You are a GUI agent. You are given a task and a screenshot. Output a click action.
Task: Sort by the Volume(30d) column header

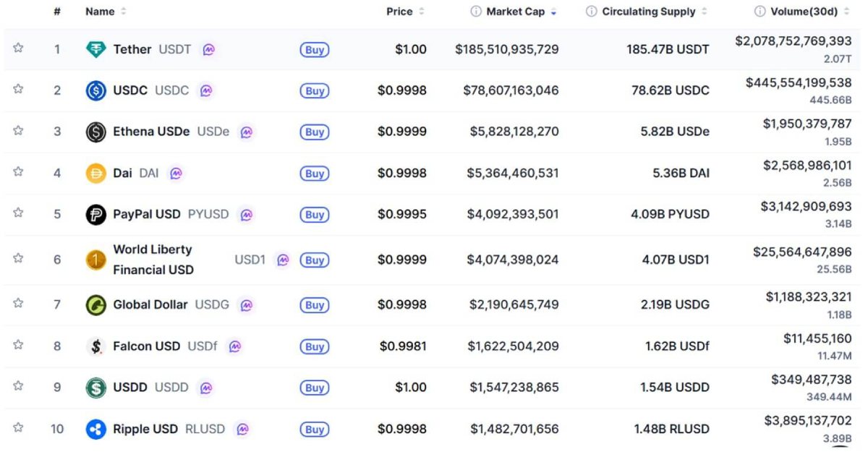point(804,12)
